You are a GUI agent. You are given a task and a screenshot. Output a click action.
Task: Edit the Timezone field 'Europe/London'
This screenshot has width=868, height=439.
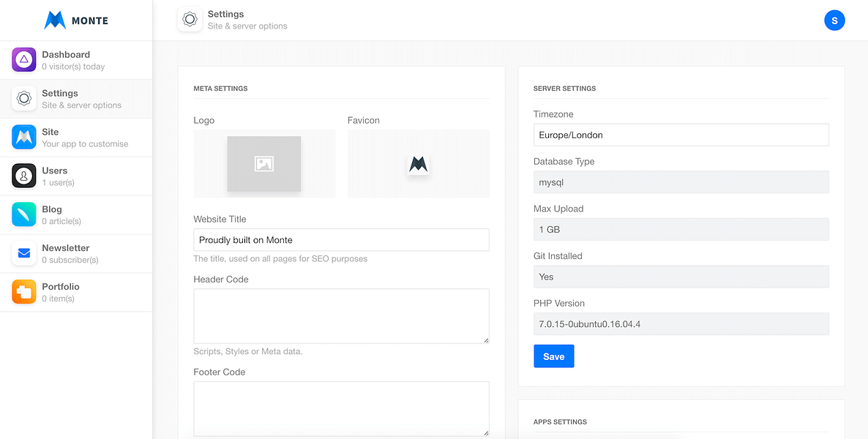[681, 135]
